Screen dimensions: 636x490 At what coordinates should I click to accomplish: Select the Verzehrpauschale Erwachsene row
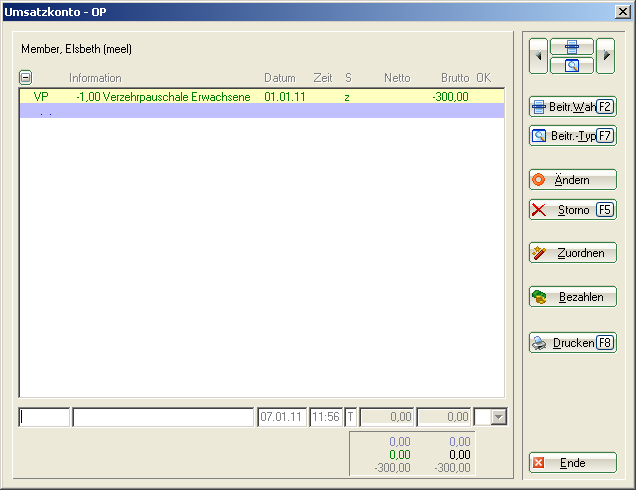click(262, 97)
